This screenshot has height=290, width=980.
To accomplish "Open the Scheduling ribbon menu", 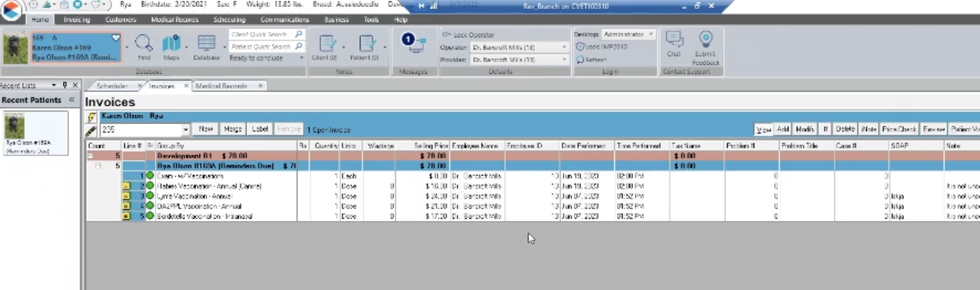I will (x=229, y=19).
